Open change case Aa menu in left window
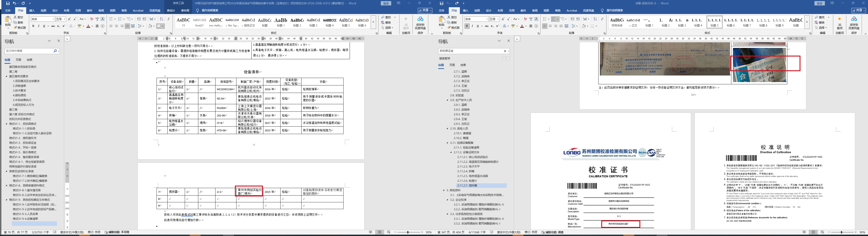 coord(82,19)
